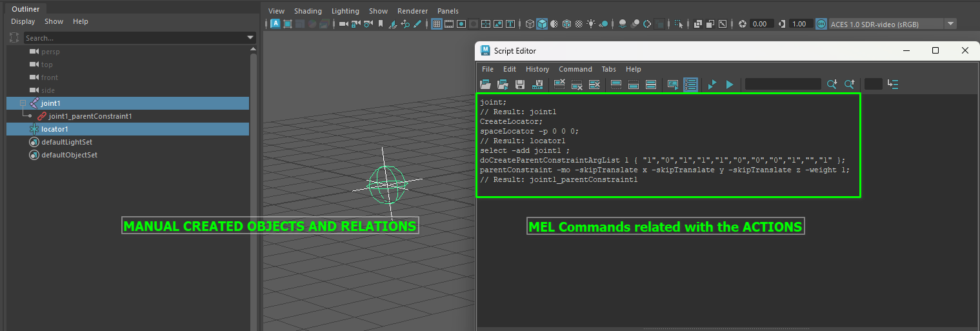Click Save Script floppy icon
Image resolution: width=980 pixels, height=331 pixels.
point(519,85)
